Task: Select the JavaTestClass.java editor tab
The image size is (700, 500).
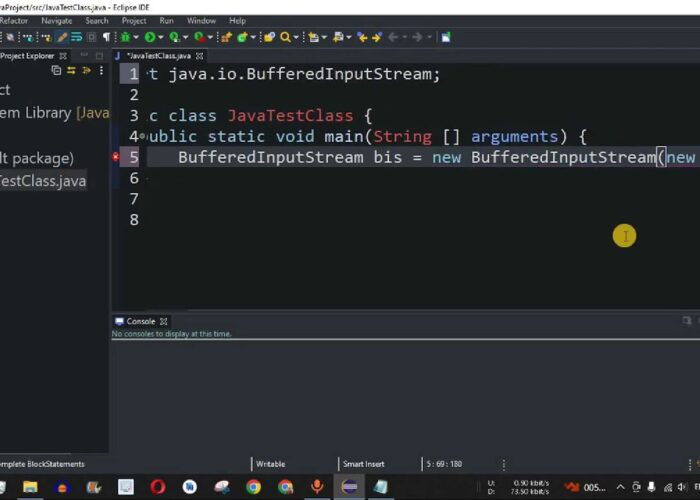Action: click(x=158, y=56)
